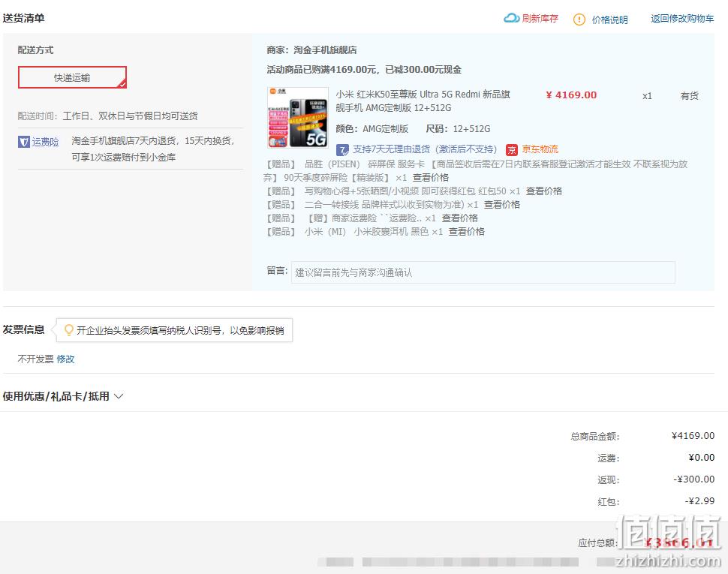Click the lightbulb tip icon in invoice notice
728x574 pixels.
point(69,330)
